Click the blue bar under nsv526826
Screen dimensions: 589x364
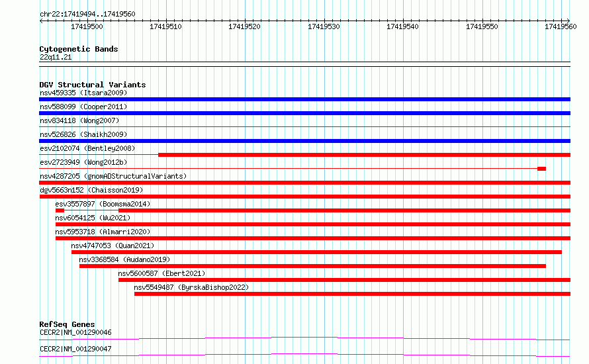[x=304, y=141]
